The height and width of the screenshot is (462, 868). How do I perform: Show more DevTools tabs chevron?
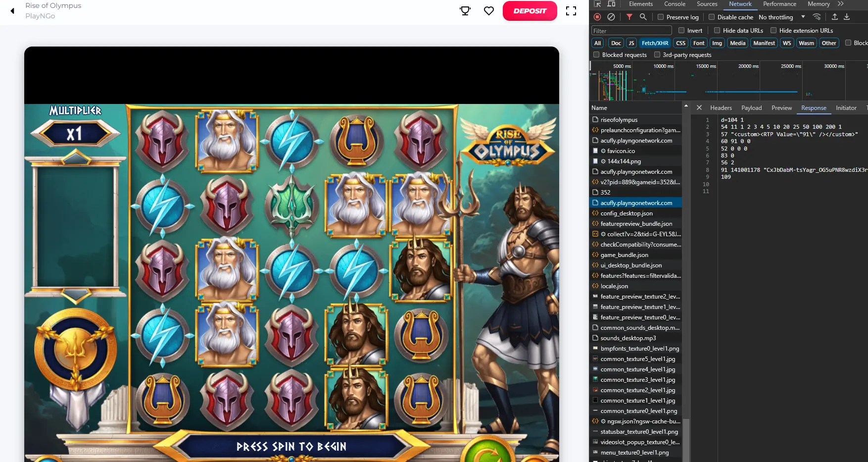(841, 3)
